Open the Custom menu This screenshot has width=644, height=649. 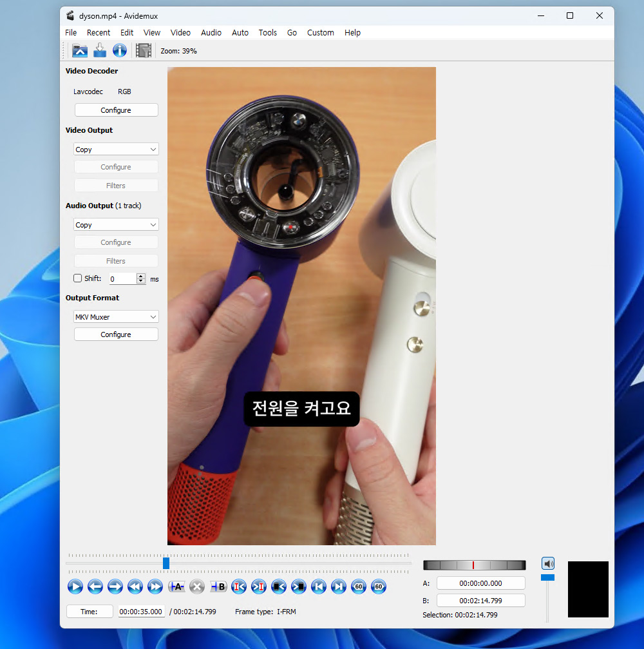coord(321,32)
